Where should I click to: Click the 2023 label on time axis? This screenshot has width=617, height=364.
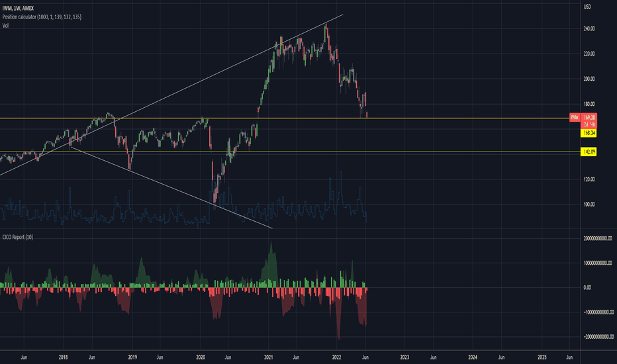click(404, 357)
